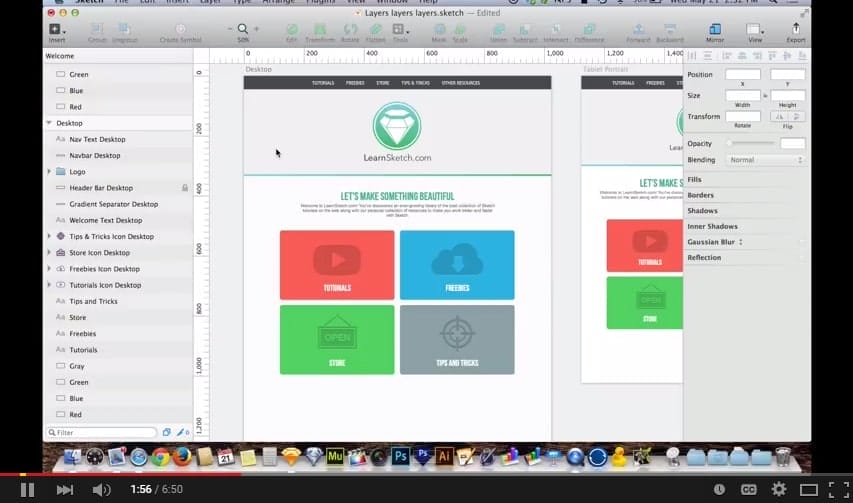Select the Nav Text Desktop layer
The height and width of the screenshot is (503, 853).
pos(118,139)
